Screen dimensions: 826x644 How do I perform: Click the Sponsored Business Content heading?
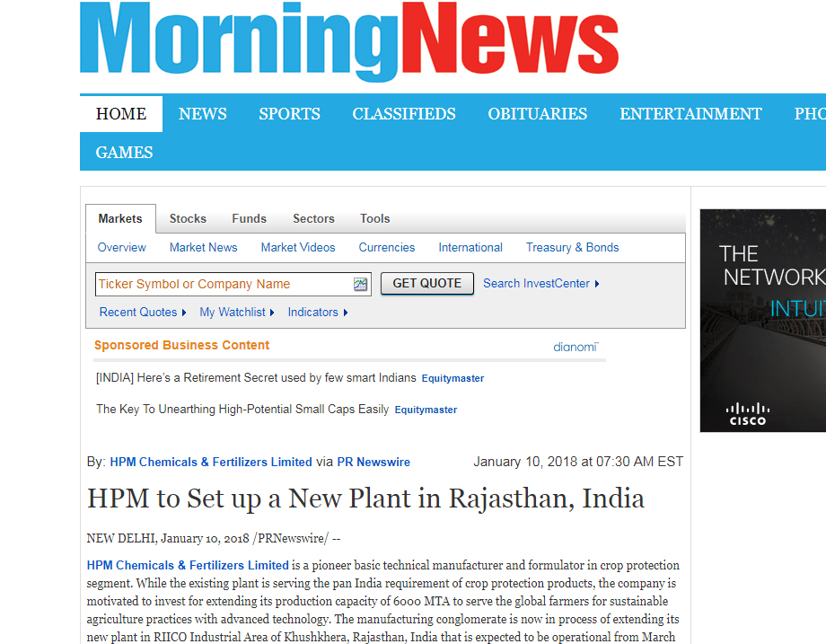pos(181,345)
